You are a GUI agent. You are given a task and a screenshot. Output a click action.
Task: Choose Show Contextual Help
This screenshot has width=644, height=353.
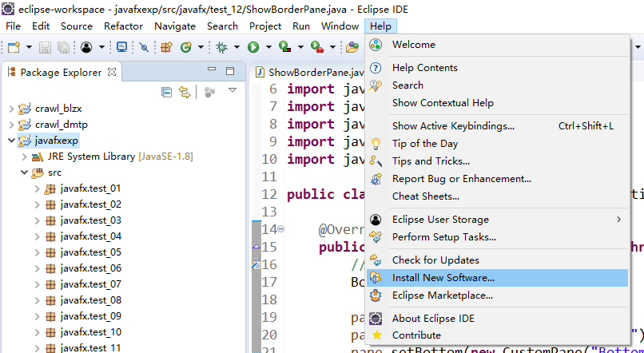click(497, 102)
